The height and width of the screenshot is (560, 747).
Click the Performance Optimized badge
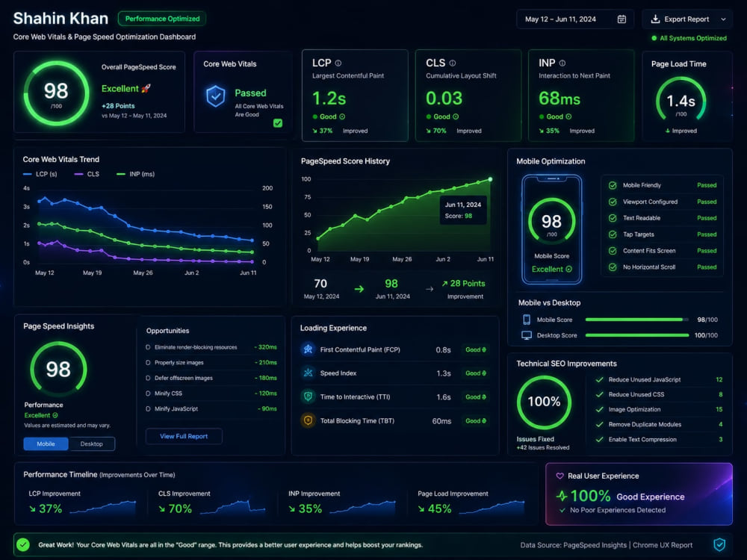pos(162,19)
